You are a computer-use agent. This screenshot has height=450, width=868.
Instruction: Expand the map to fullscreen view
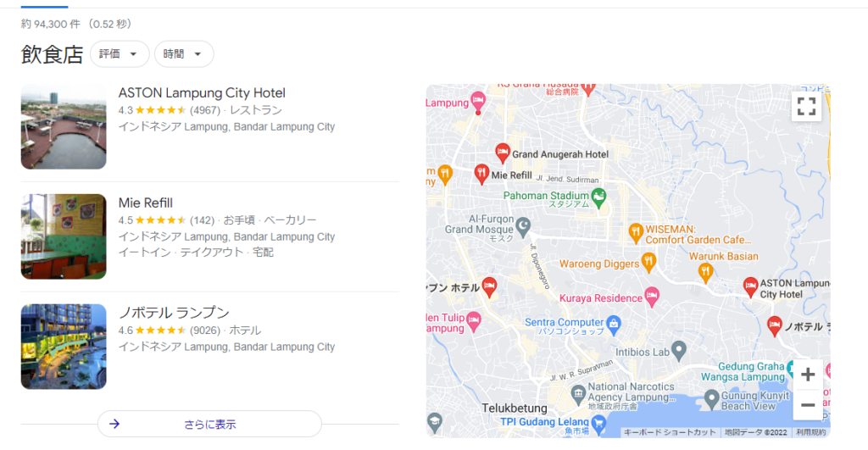point(806,106)
